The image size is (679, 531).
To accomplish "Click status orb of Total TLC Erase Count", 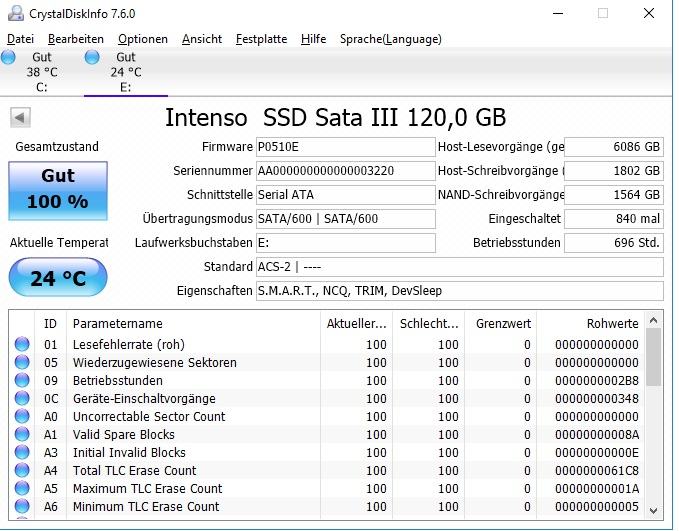I will (x=22, y=470).
